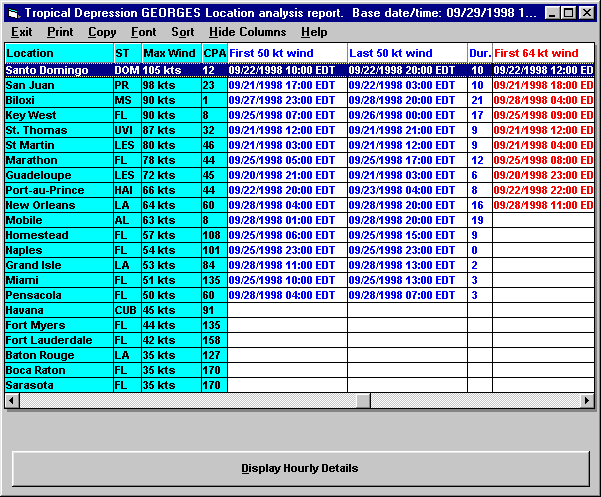The image size is (601, 497).
Task: Click Biloxi's first 50 kt wind time
Action: coord(287,100)
